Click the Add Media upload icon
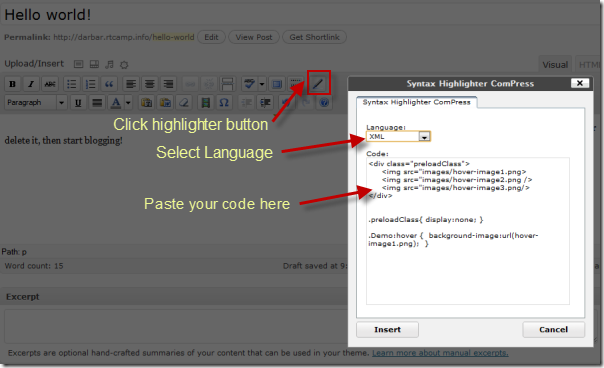This screenshot has width=604, height=368. 124,64
